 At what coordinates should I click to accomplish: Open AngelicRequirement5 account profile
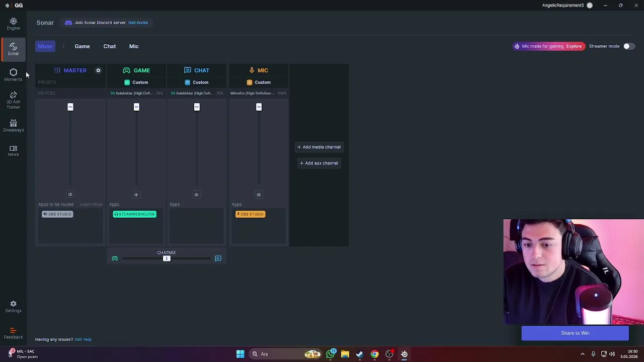click(567, 5)
